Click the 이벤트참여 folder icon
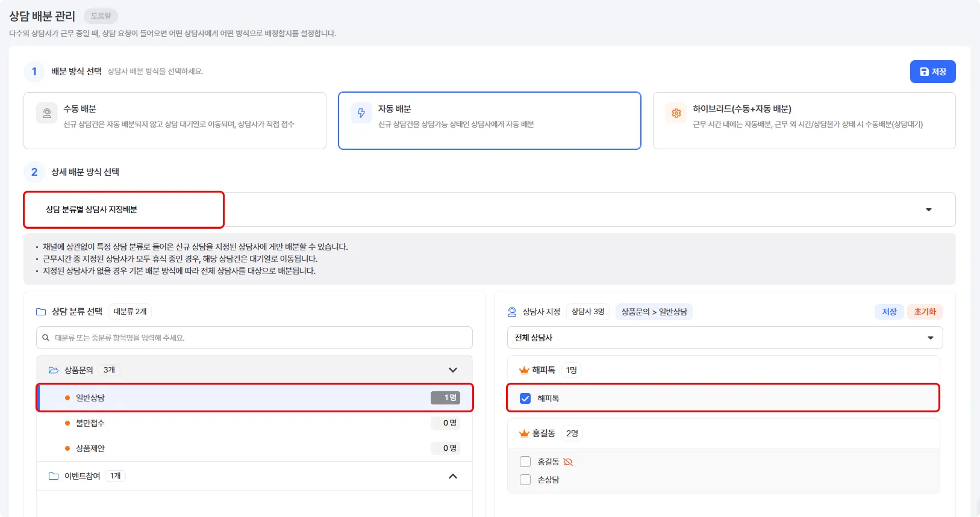 pos(54,476)
